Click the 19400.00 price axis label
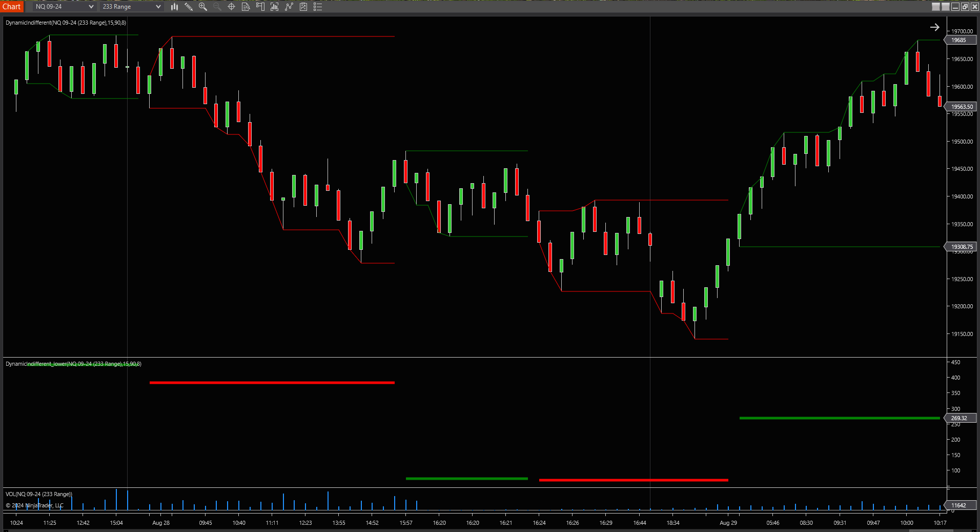The height and width of the screenshot is (532, 980). point(962,196)
